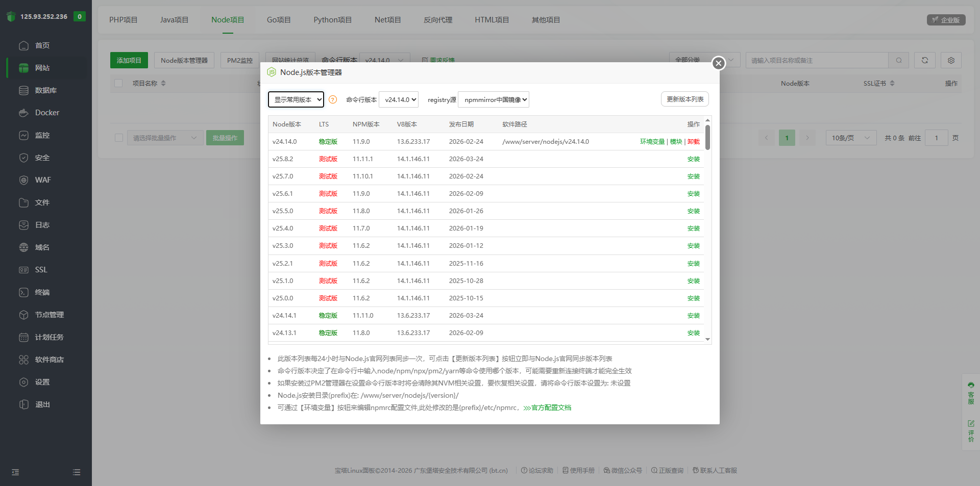Image resolution: width=980 pixels, height=486 pixels.
Task: Click the 更新版本列表 button
Action: click(x=684, y=99)
